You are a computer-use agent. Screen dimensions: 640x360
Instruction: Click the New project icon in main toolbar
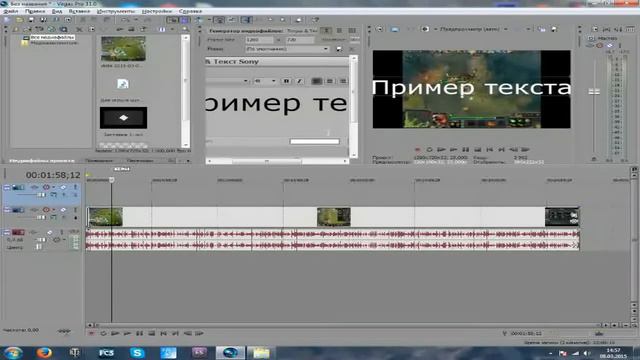[x=7, y=20]
